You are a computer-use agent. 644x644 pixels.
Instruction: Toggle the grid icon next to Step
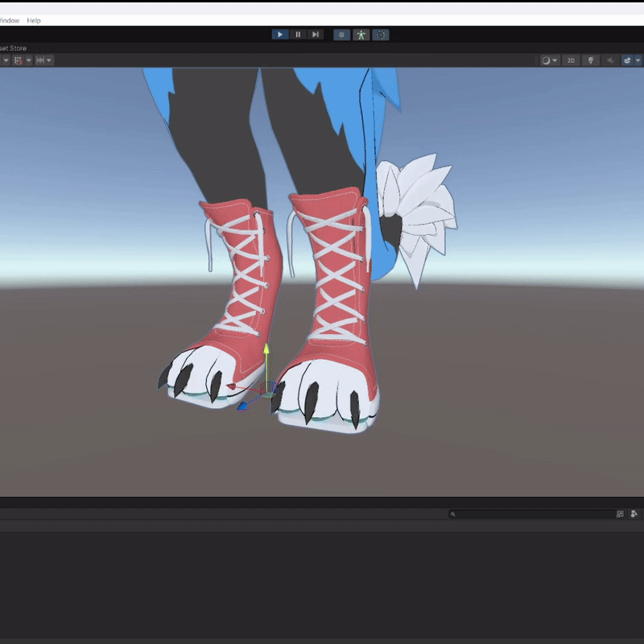coord(341,35)
